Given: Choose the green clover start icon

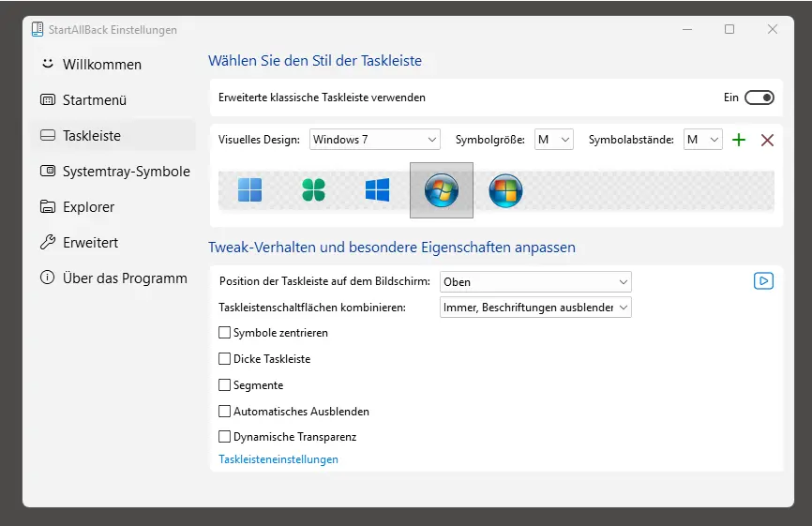Looking at the screenshot, I should tap(313, 190).
